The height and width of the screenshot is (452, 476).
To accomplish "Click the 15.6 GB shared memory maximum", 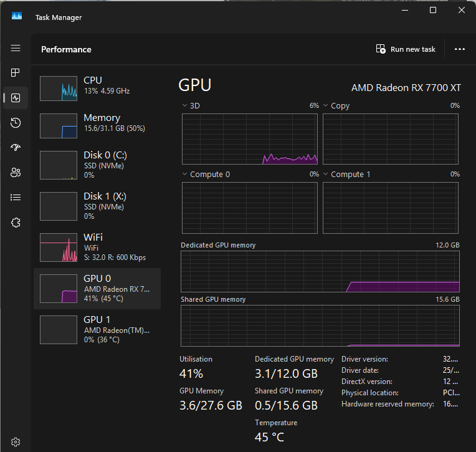I will [x=447, y=299].
